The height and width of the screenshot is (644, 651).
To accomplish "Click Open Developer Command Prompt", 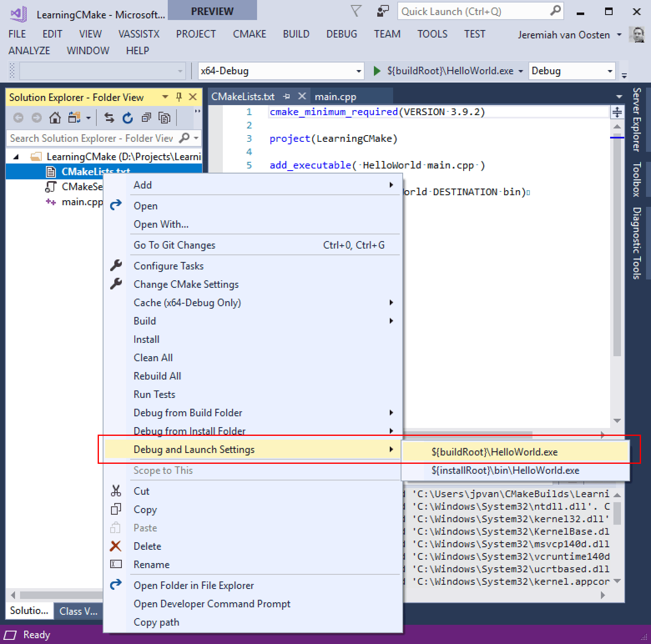I will click(252, 604).
